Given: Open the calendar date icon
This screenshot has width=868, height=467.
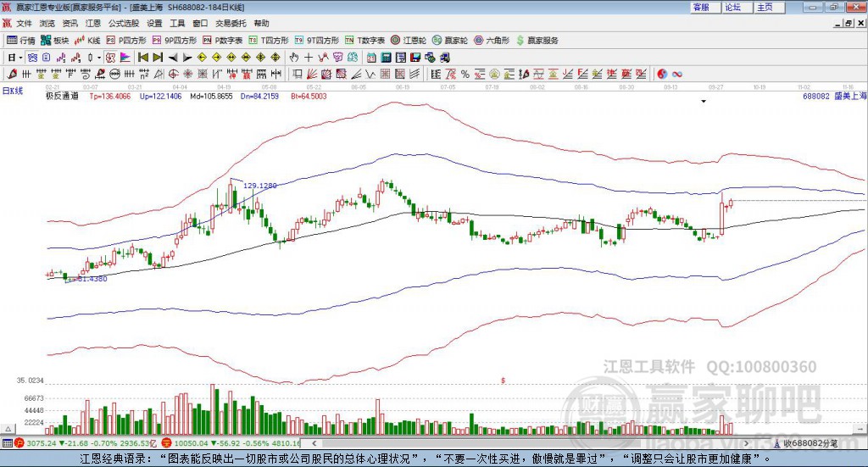Looking at the screenshot, I should point(371,58).
